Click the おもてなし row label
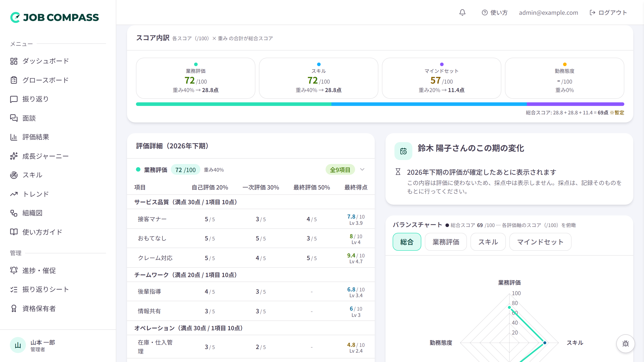 click(152, 238)
